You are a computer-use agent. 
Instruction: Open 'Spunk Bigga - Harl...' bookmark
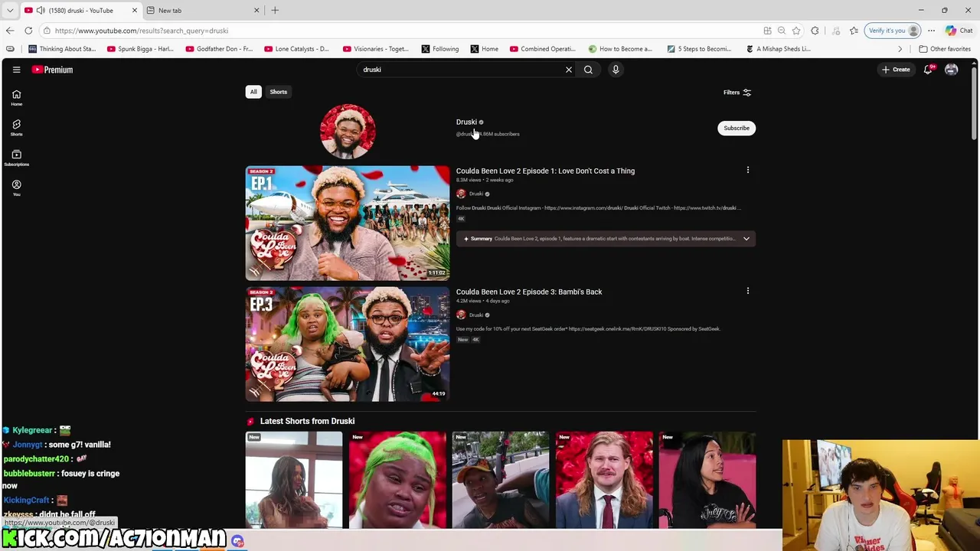[140, 49]
